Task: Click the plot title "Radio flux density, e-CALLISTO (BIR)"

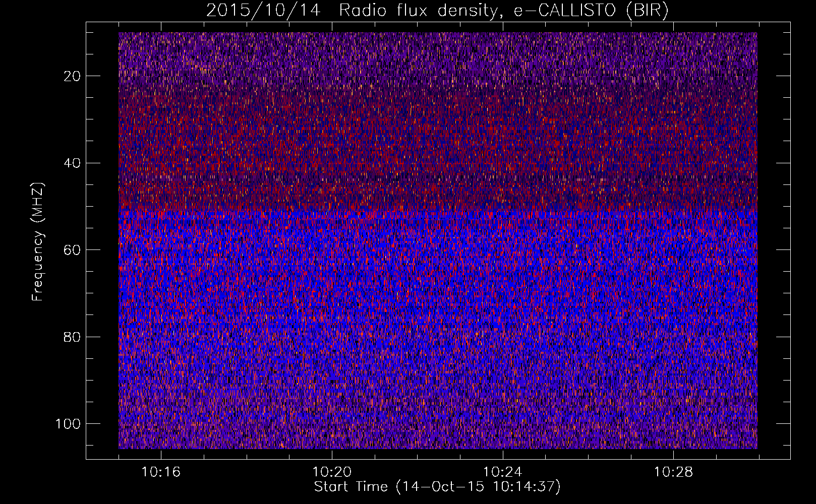Action: [503, 11]
